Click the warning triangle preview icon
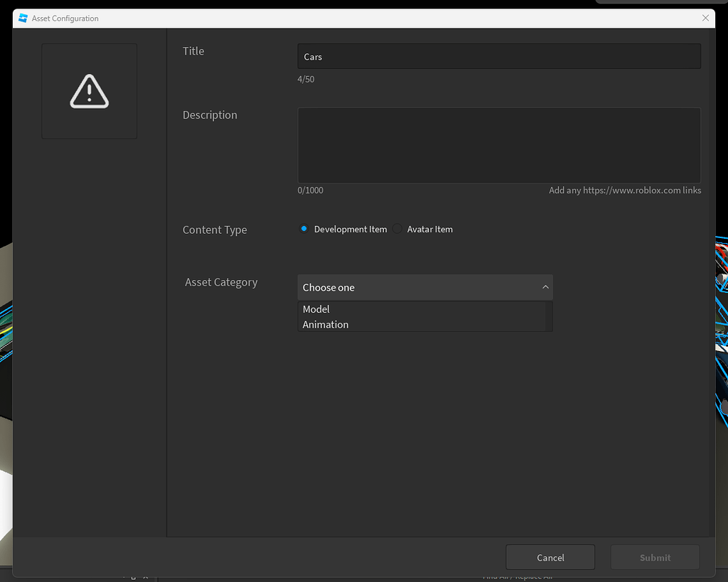 [x=90, y=91]
